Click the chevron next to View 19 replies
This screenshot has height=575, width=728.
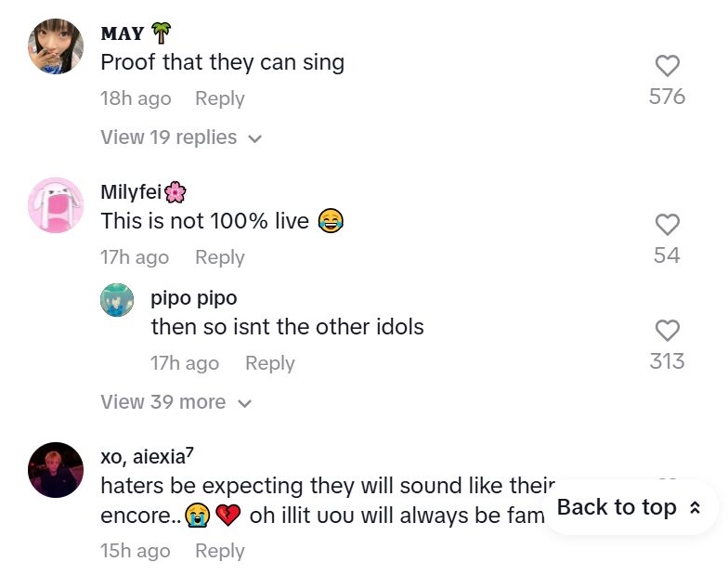(x=255, y=138)
